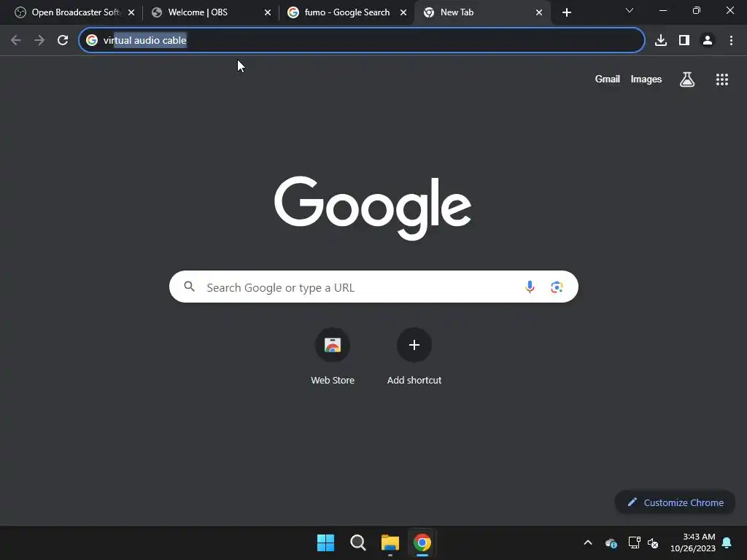
Task: Expand Chrome tab search chevron
Action: pyautogui.click(x=630, y=10)
